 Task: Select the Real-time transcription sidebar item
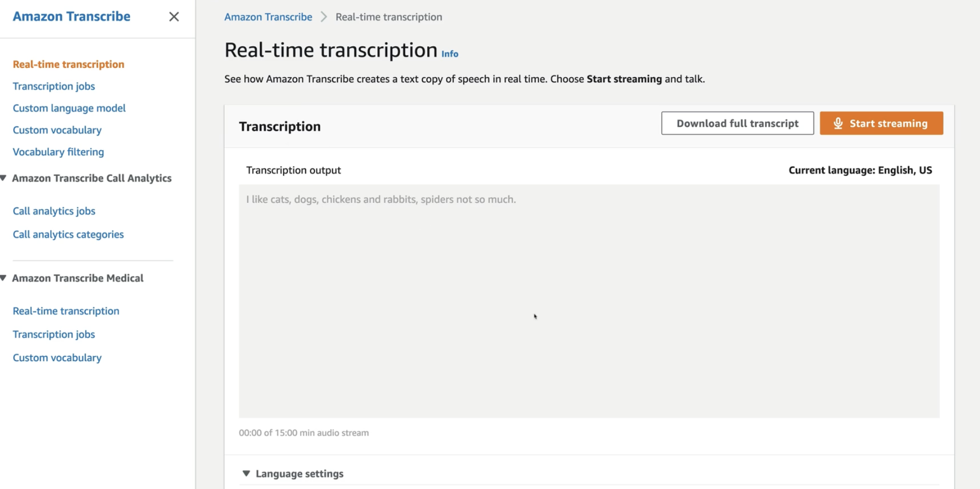click(x=68, y=64)
